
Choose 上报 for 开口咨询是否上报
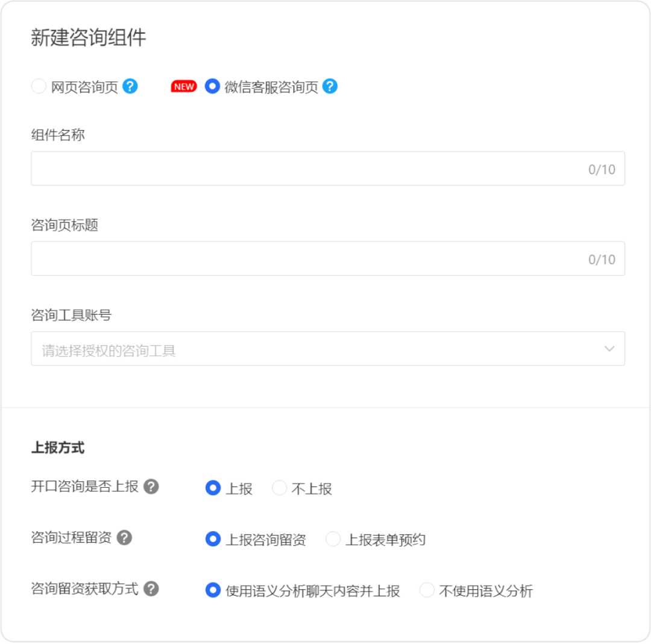tap(213, 488)
